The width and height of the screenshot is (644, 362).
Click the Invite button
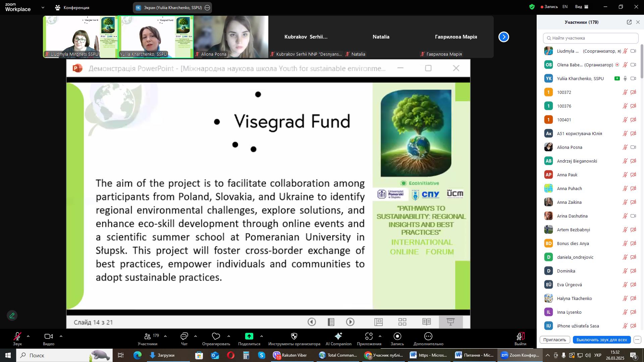point(554,340)
